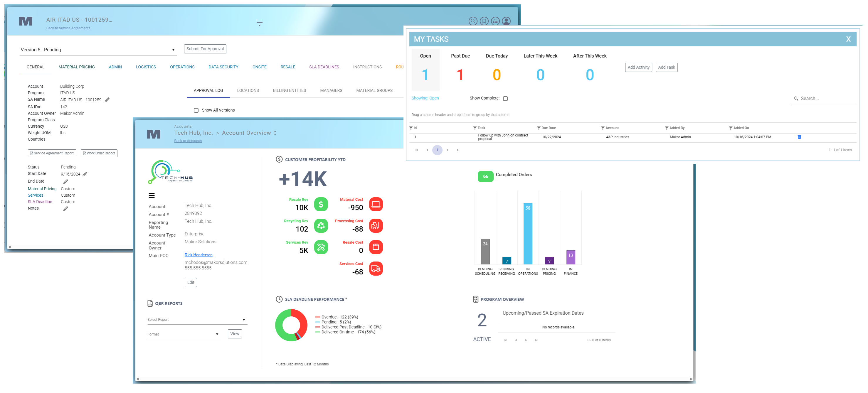Switch to the Material Pricing tab
Viewport: 868px width, 393px height.
click(x=76, y=67)
